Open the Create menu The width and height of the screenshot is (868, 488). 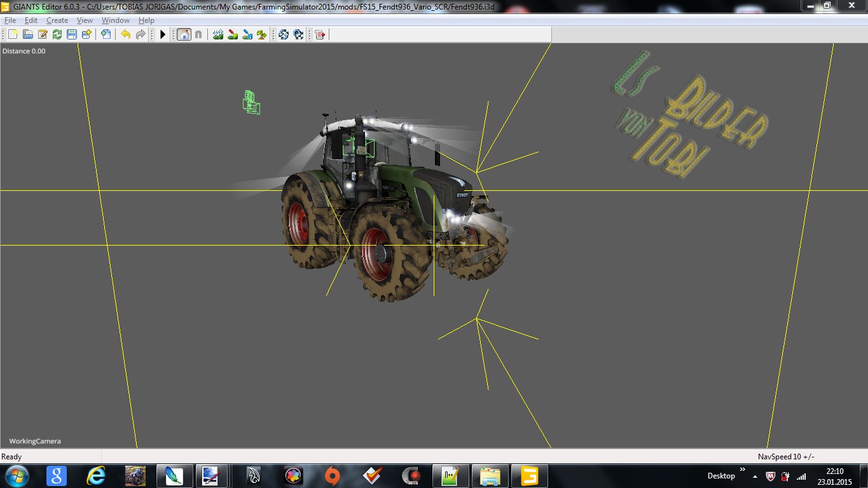pos(57,20)
